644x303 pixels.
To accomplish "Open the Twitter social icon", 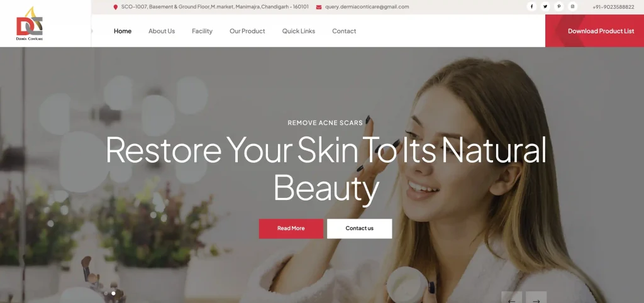I will tap(545, 6).
